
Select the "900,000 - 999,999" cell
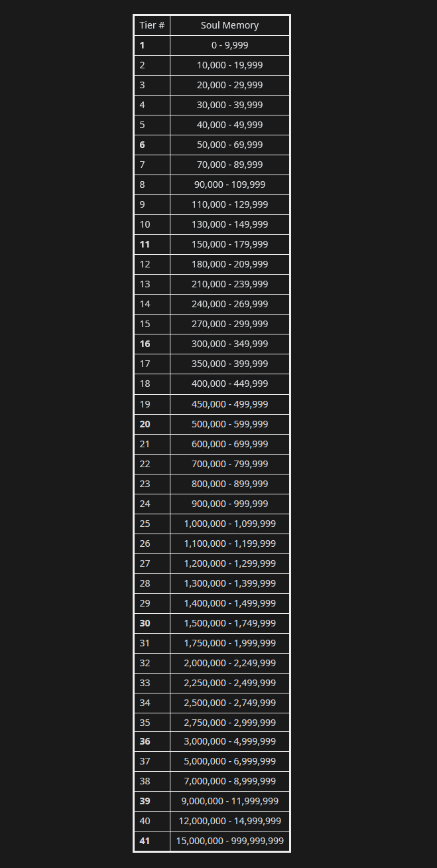(229, 504)
